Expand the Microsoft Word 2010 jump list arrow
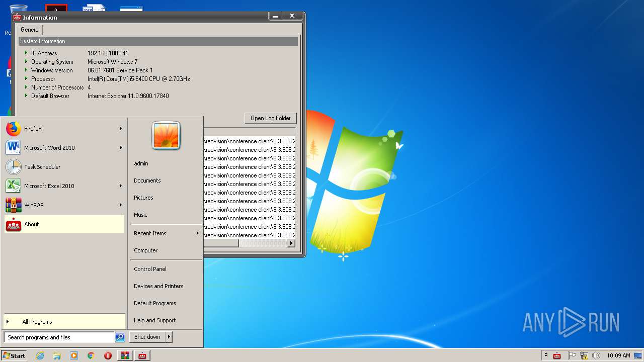This screenshot has height=362, width=644. click(x=121, y=148)
